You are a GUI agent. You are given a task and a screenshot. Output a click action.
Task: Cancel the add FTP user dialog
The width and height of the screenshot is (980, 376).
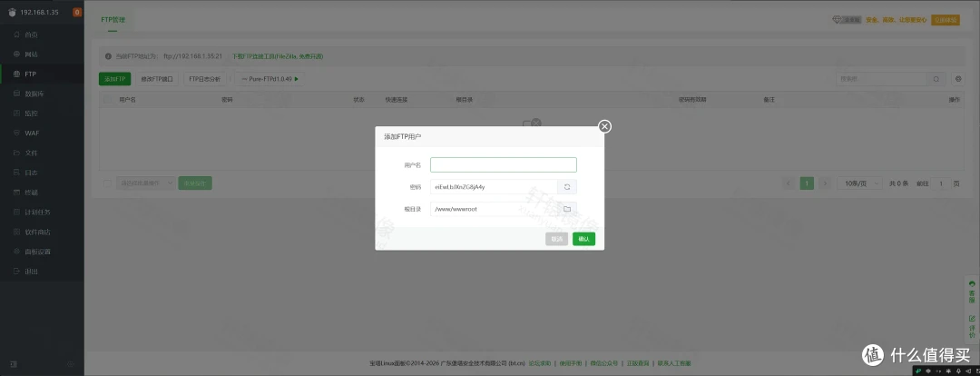click(x=556, y=239)
